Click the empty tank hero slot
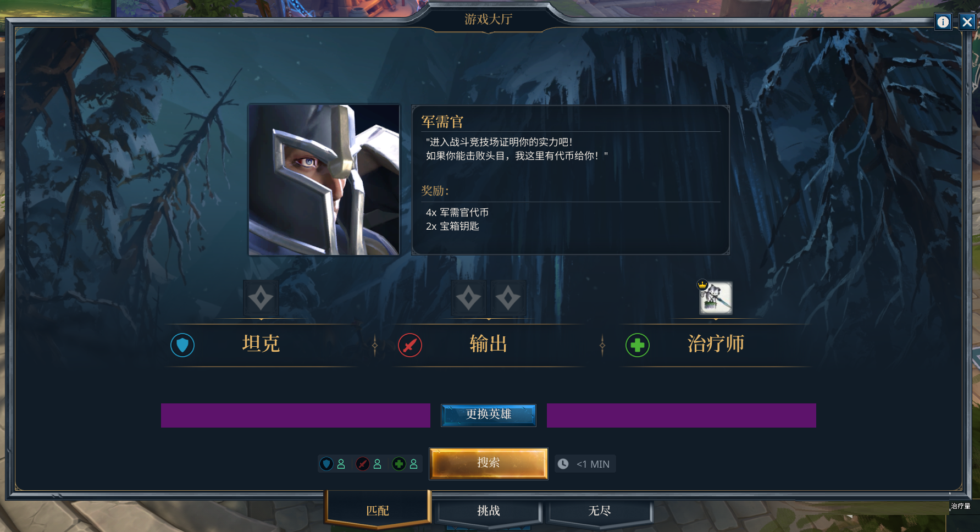Image resolution: width=980 pixels, height=532 pixels. click(261, 298)
